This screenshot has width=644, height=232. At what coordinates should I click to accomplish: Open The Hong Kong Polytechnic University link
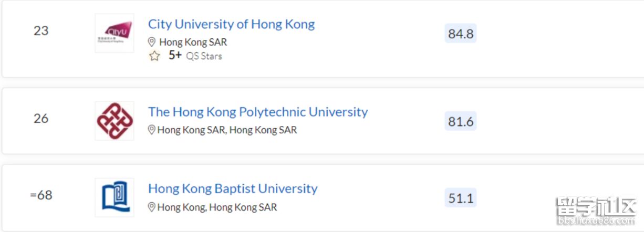[x=258, y=112]
